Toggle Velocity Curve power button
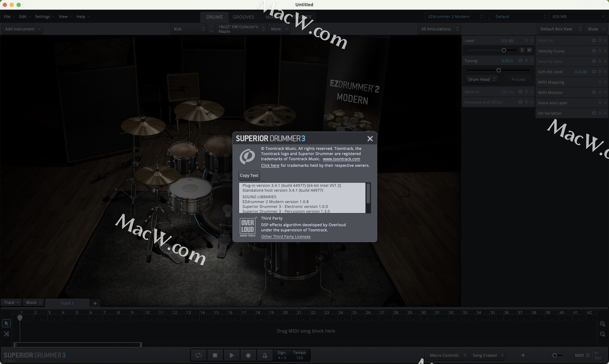The image size is (609, 364). (x=594, y=51)
